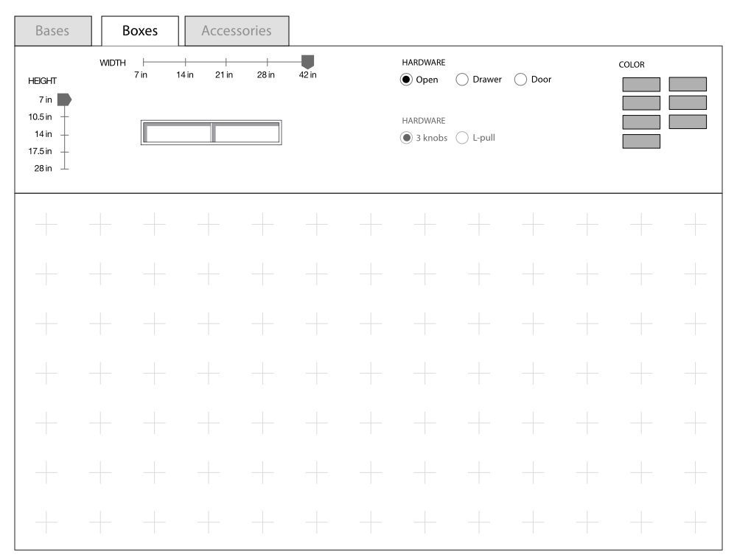Viewport: 737px width, 560px height.
Task: Set height to the 28 in tick
Action: coord(65,168)
